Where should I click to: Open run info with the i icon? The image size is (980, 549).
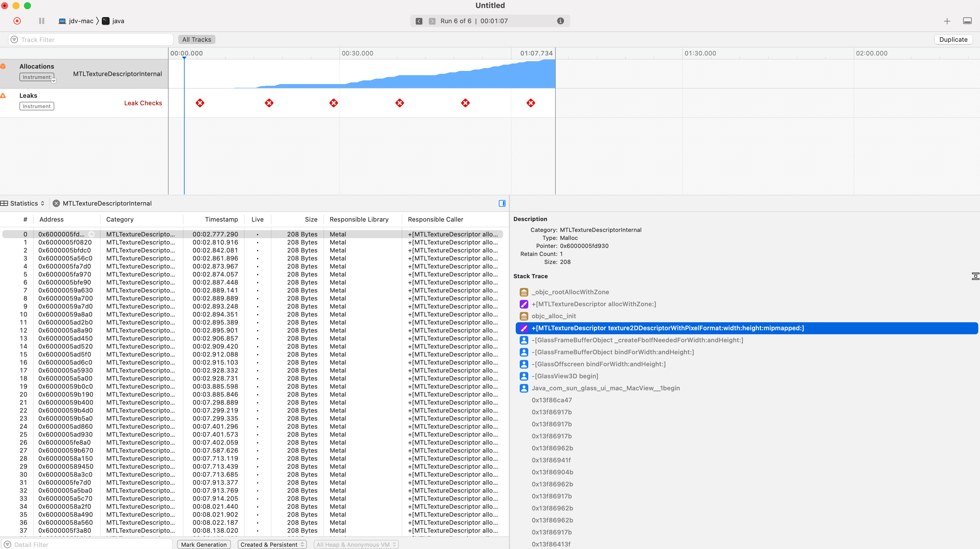point(560,21)
